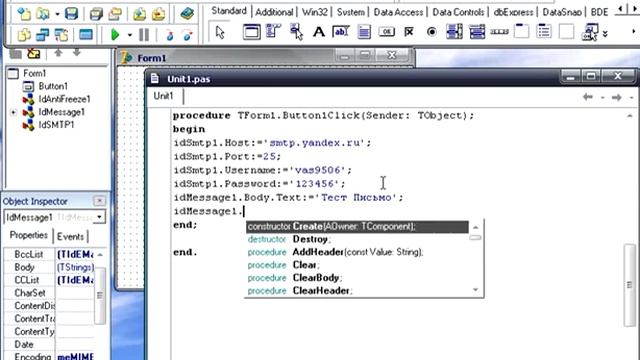Select the ActionList palette component
Viewport: 640px width, 360px height.
coord(590,32)
